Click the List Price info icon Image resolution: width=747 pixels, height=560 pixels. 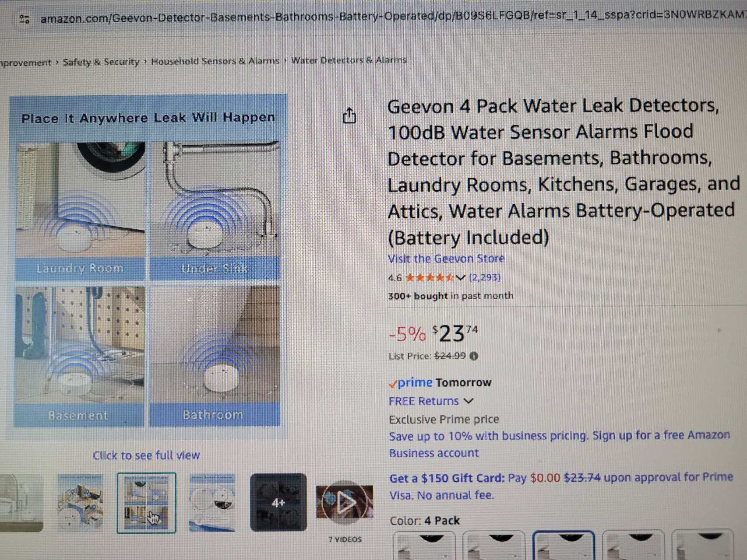click(474, 356)
